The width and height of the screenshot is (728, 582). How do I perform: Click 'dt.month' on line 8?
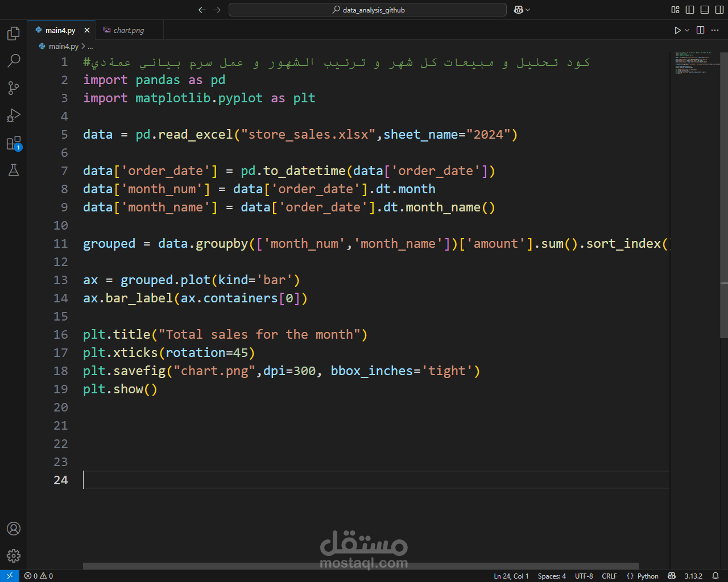(x=406, y=189)
